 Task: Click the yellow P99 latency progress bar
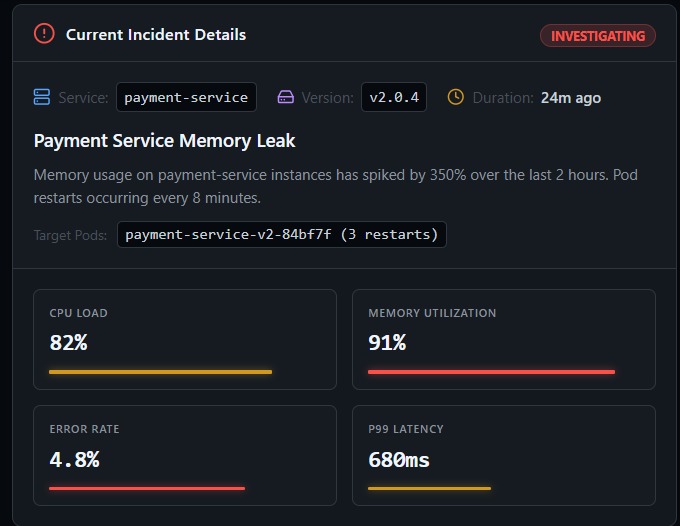429,488
